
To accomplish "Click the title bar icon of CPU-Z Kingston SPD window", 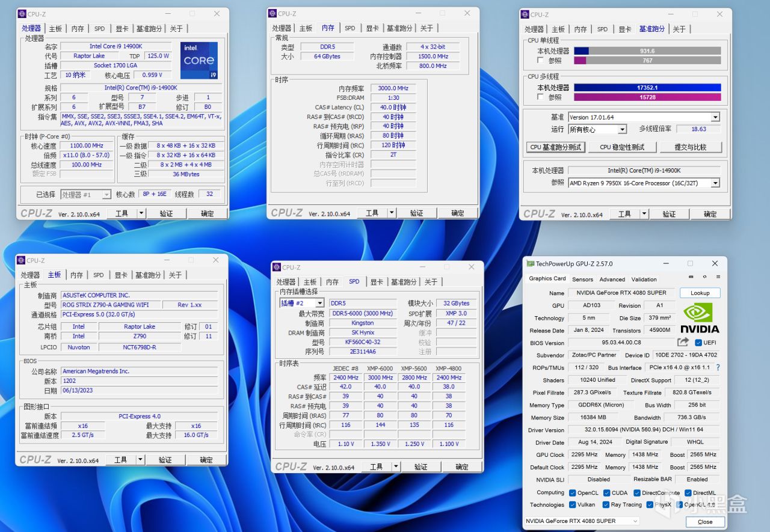I will [x=277, y=268].
